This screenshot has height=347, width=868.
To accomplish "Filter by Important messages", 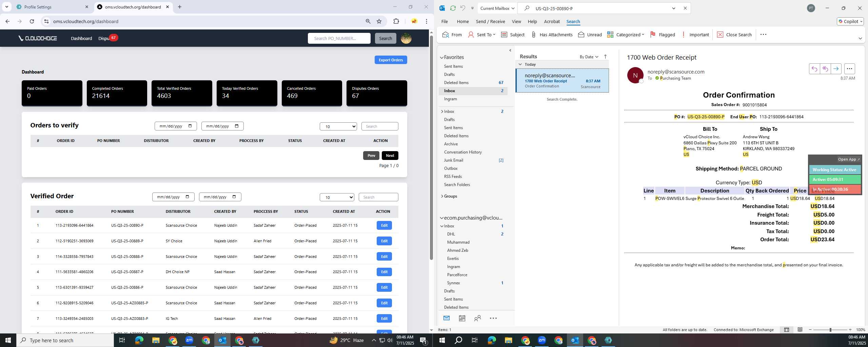I will coord(695,35).
